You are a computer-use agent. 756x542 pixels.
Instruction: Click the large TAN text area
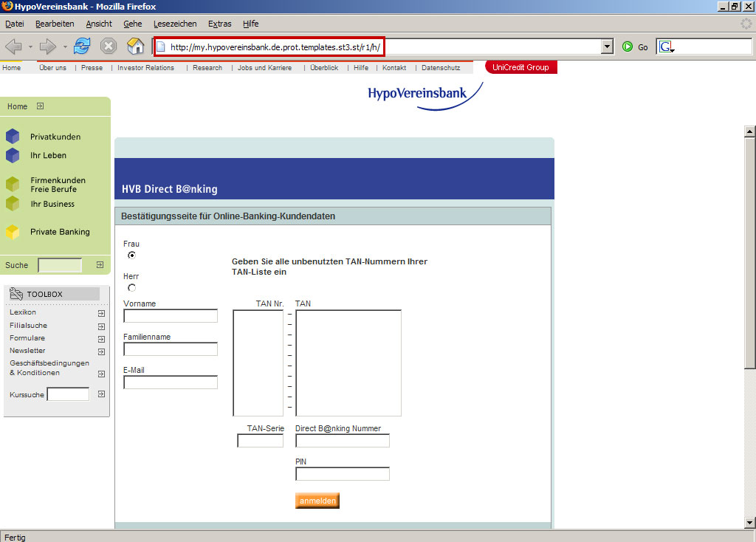(348, 363)
